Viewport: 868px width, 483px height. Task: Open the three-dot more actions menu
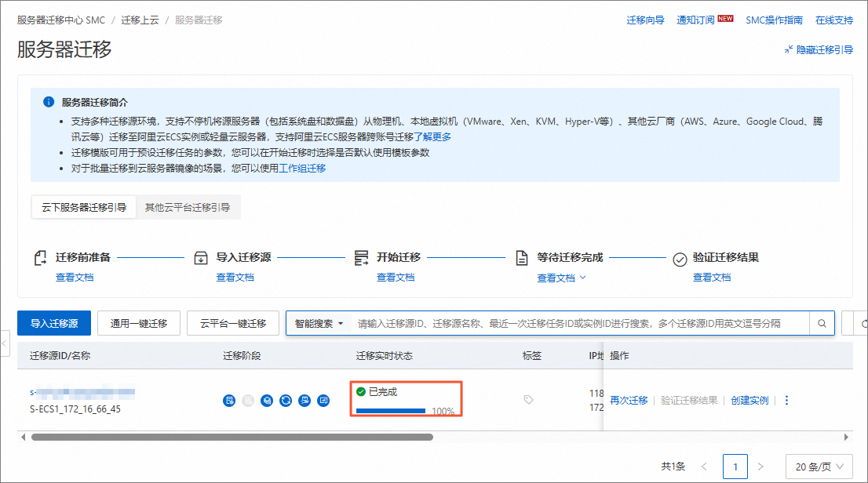786,400
